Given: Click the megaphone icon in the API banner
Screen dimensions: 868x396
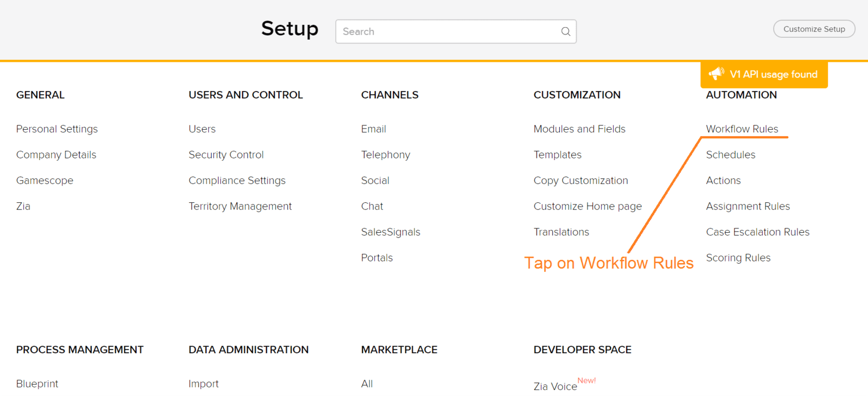Looking at the screenshot, I should pos(716,73).
